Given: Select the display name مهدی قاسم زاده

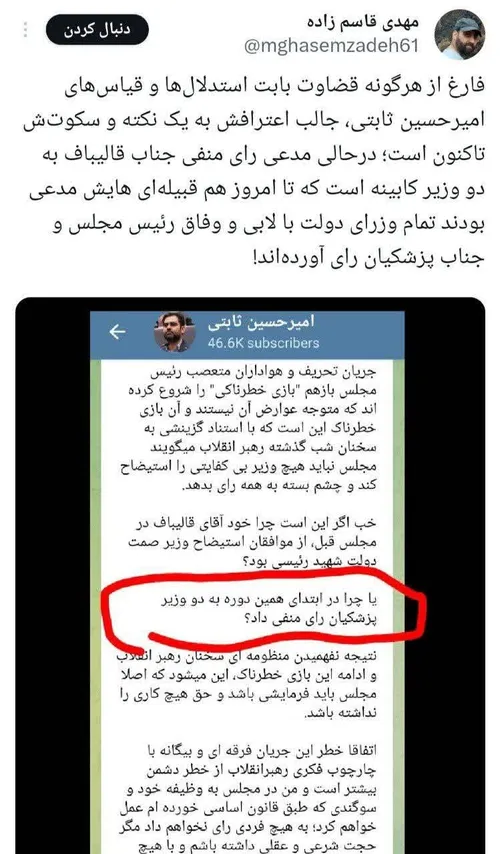Looking at the screenshot, I should click(x=362, y=23).
